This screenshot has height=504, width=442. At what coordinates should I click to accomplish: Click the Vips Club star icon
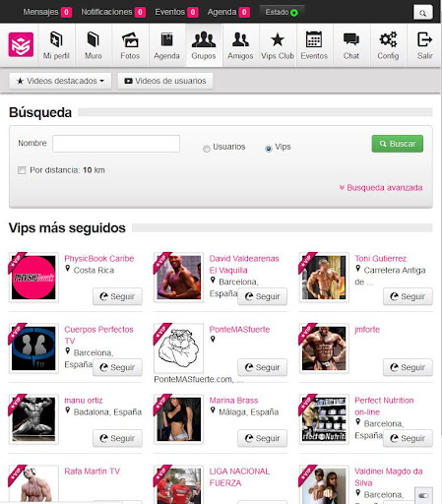tap(278, 39)
